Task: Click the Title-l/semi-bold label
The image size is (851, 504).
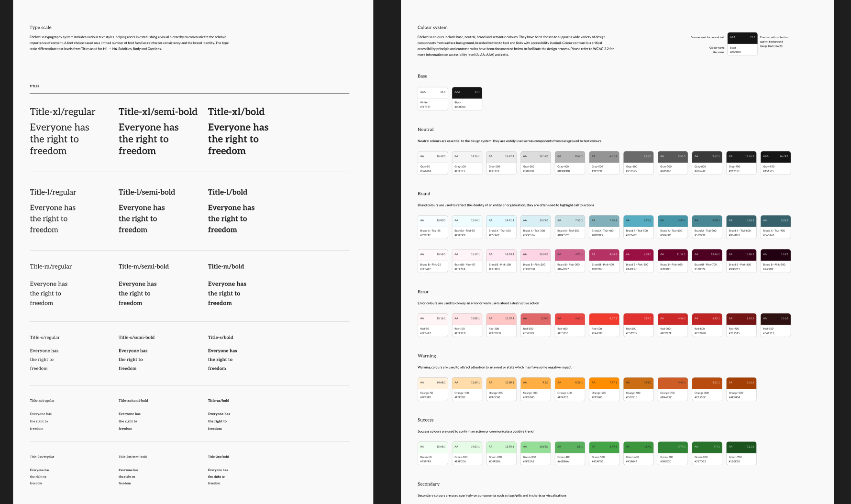Action: click(x=146, y=192)
